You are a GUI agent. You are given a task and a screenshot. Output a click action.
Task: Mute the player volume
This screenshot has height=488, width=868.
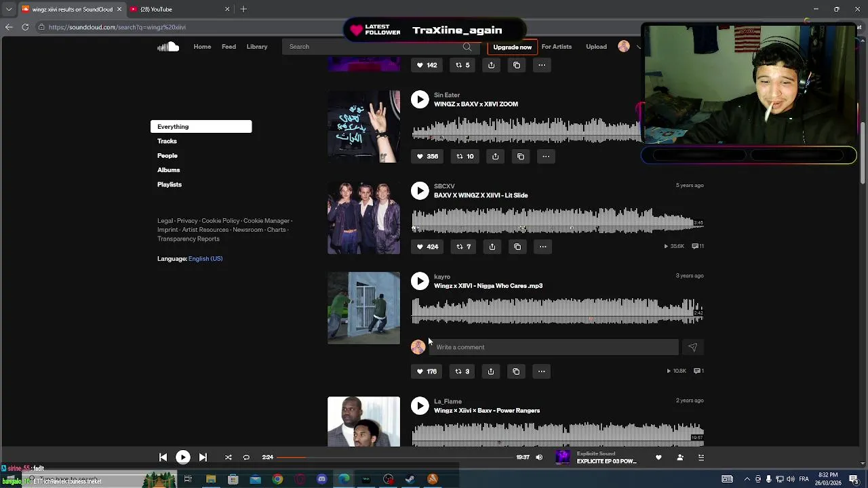[x=539, y=457]
